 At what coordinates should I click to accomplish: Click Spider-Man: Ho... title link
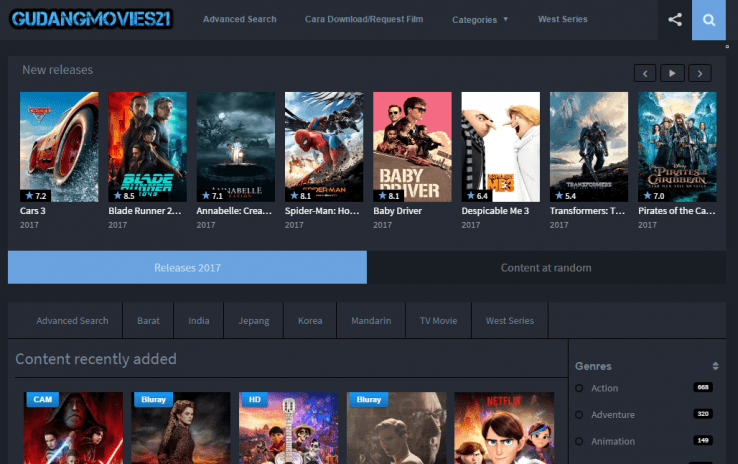click(x=322, y=211)
